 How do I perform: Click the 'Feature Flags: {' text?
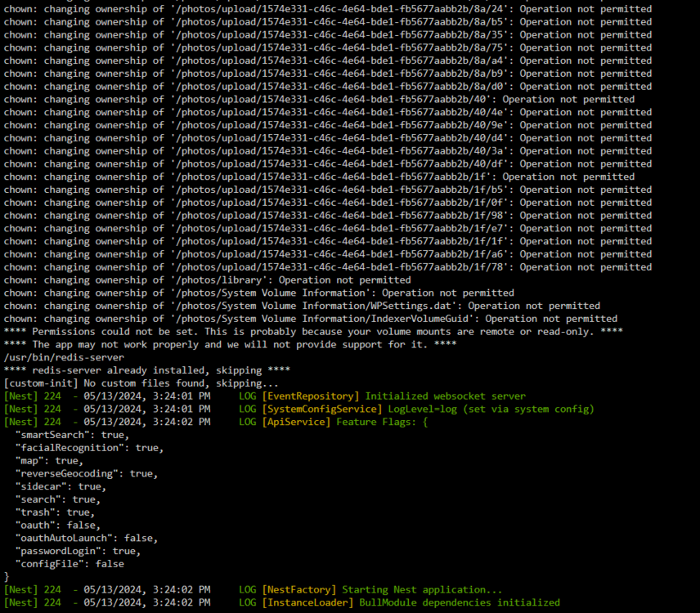click(382, 423)
